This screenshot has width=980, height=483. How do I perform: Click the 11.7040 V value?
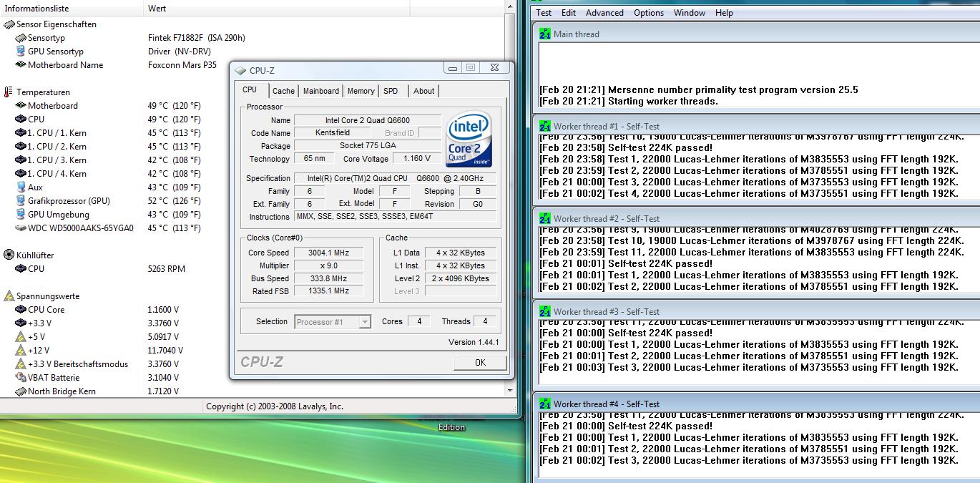[x=165, y=351]
